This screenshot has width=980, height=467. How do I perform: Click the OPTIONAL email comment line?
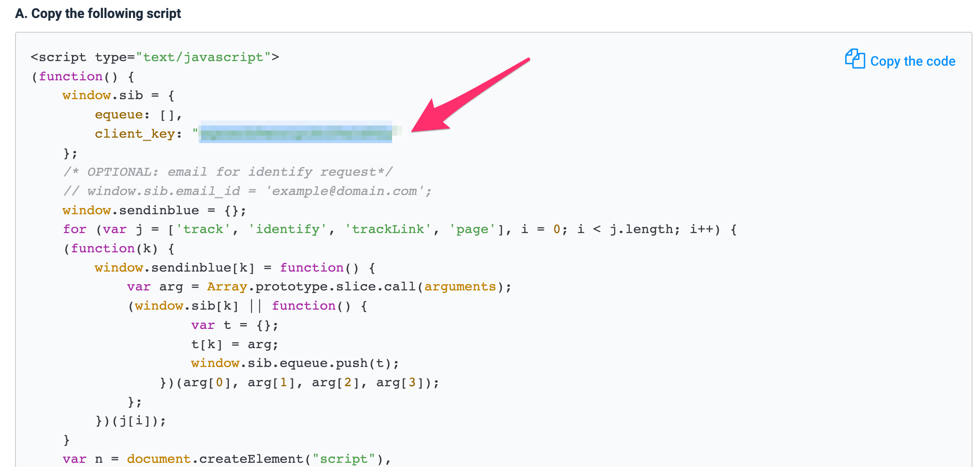227,172
